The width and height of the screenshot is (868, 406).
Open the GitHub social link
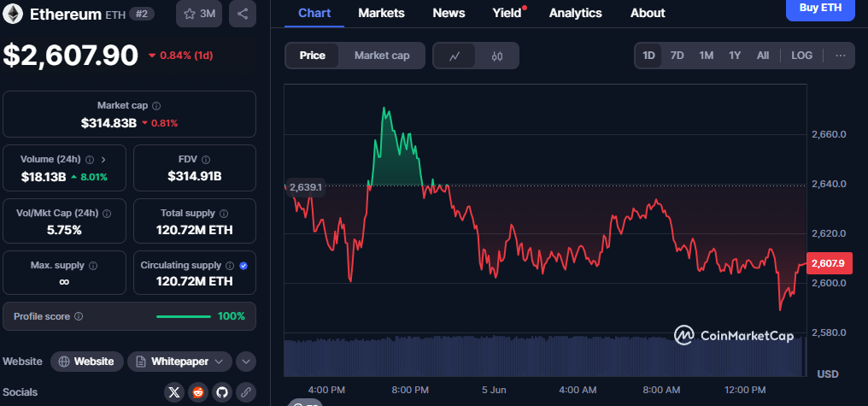click(222, 392)
